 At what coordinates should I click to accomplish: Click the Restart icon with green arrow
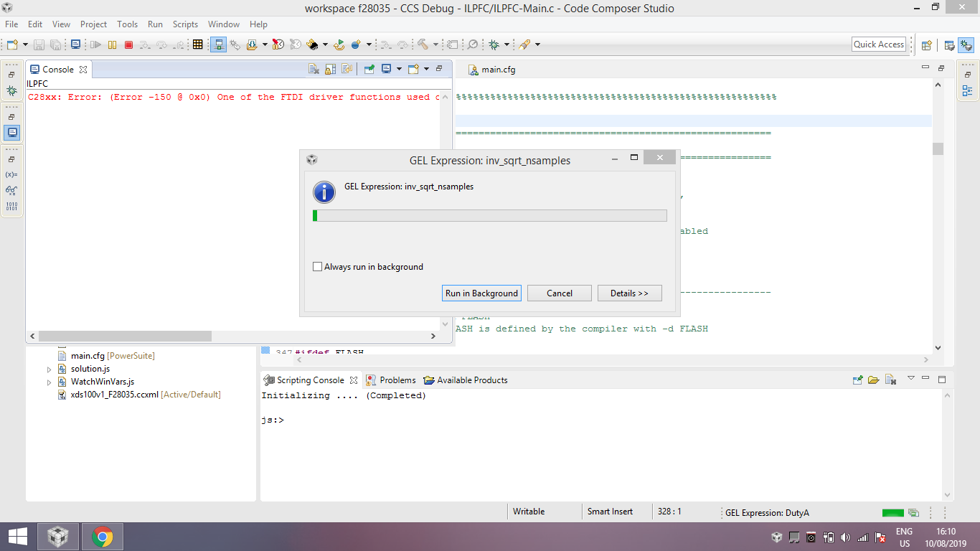(339, 44)
